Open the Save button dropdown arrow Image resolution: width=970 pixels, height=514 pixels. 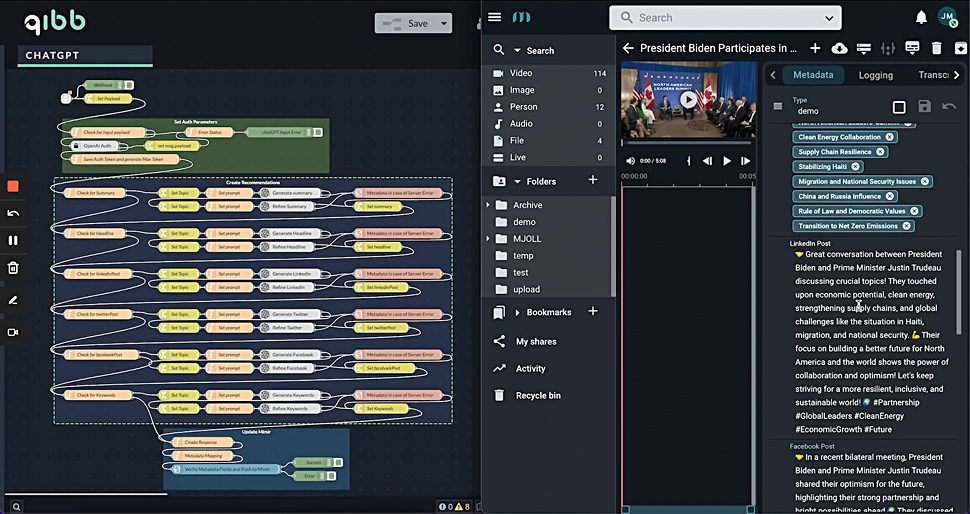444,23
